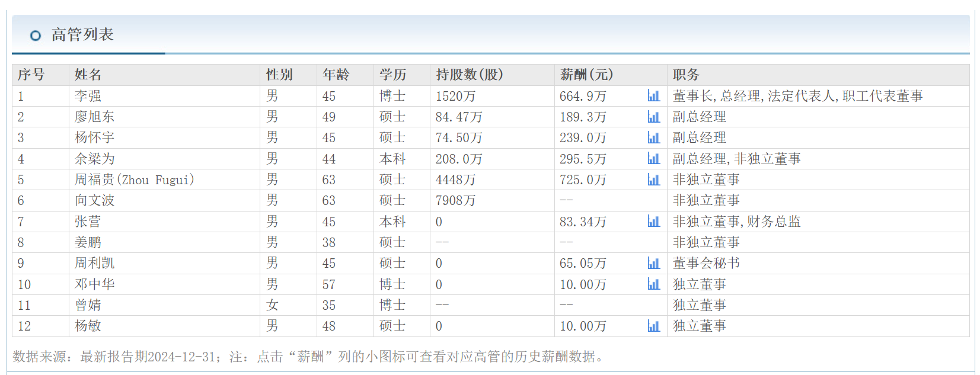Select the name 余梁为

[95, 159]
